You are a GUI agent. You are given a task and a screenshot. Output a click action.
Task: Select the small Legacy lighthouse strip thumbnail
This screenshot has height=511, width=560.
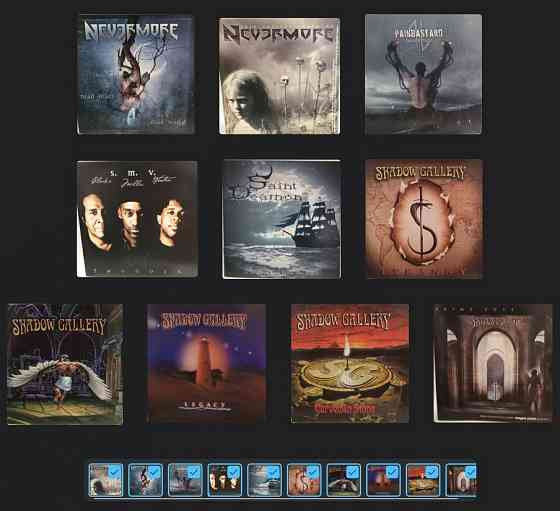tap(383, 480)
